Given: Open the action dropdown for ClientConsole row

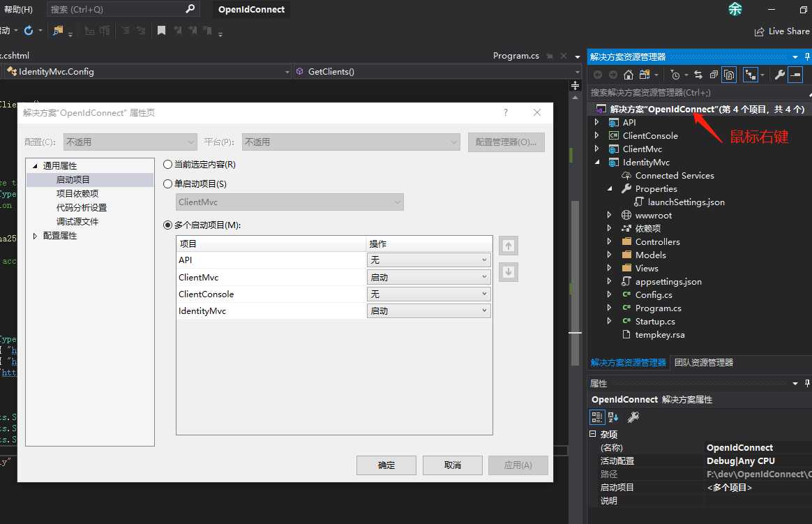Looking at the screenshot, I should (429, 294).
